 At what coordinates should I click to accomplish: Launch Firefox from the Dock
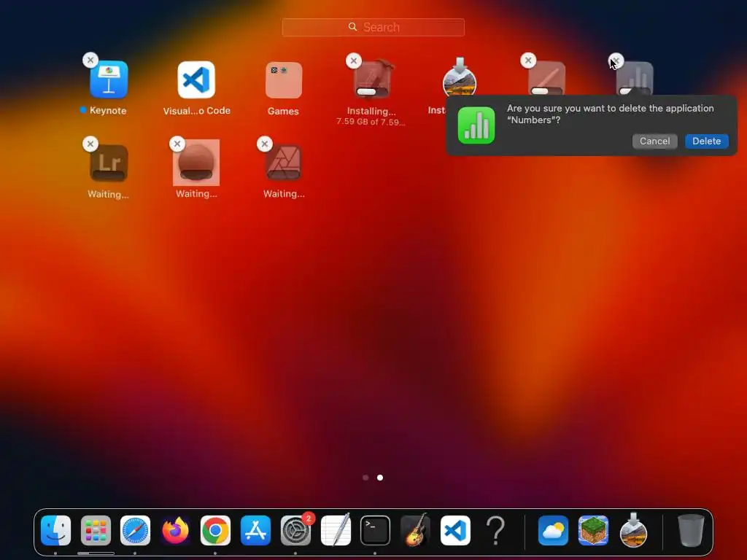175,530
